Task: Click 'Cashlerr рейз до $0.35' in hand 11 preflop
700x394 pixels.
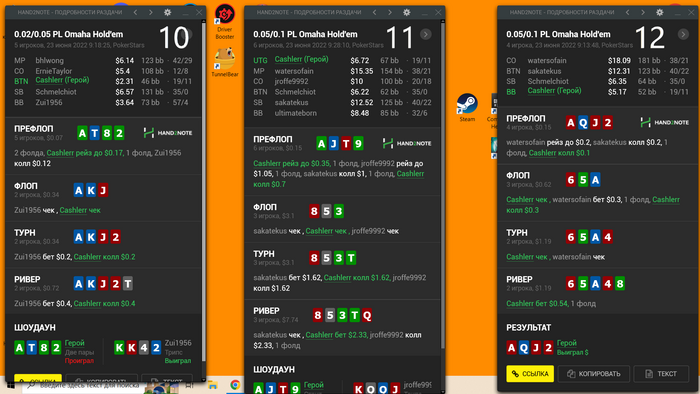Action: (x=292, y=163)
